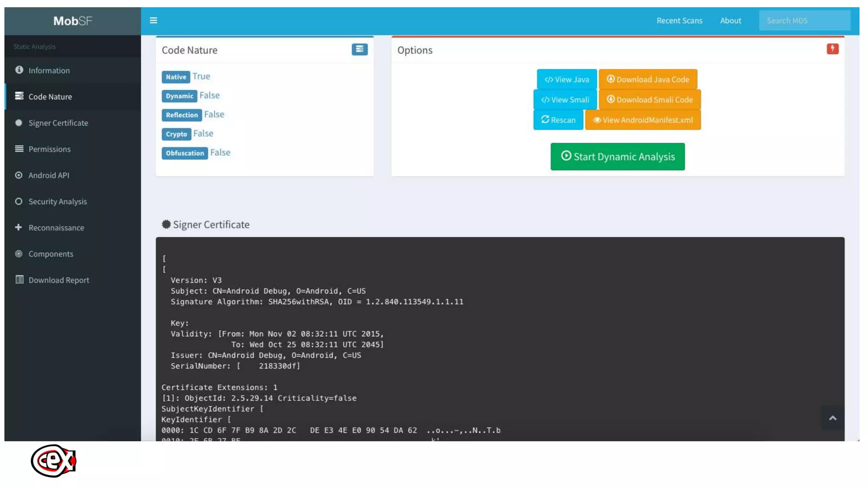Select Download Report in sidebar
Screen dimensions: 868x488
72,280
